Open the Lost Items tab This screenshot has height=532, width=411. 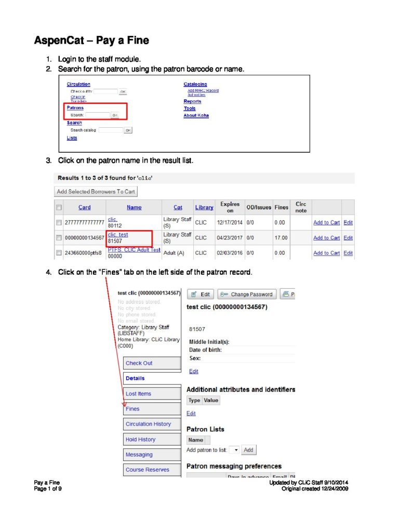coord(138,394)
